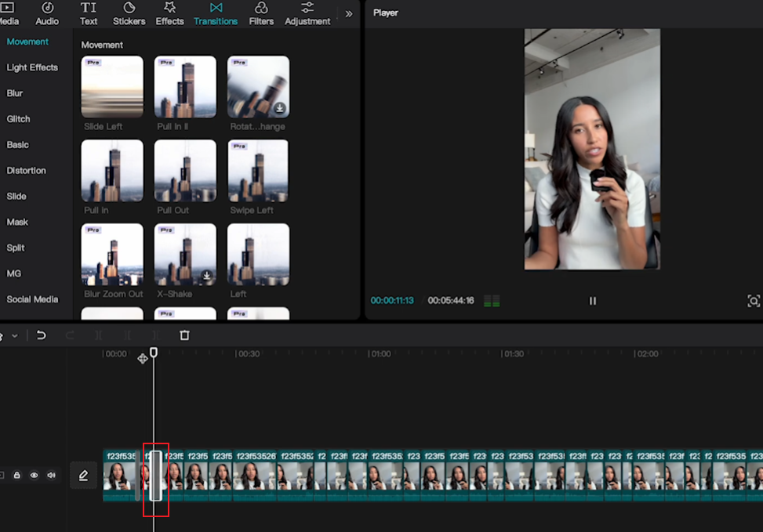Open the Adjustment tab
The image size is (763, 532).
click(x=307, y=13)
